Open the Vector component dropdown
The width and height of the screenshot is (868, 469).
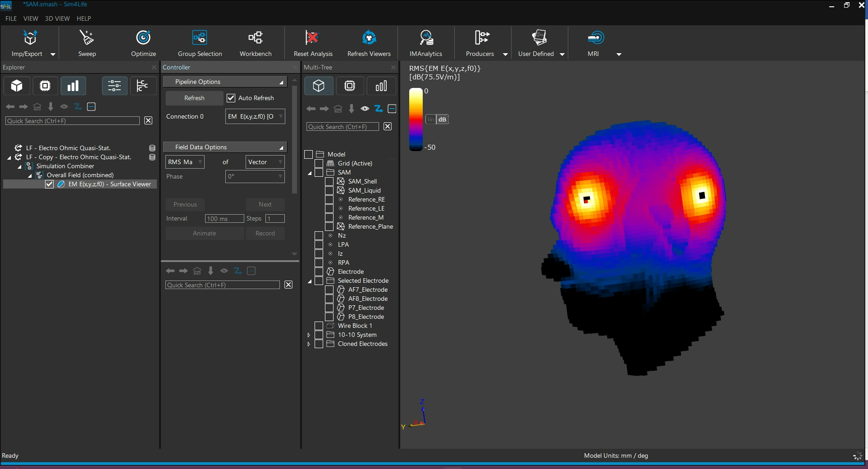(265, 162)
